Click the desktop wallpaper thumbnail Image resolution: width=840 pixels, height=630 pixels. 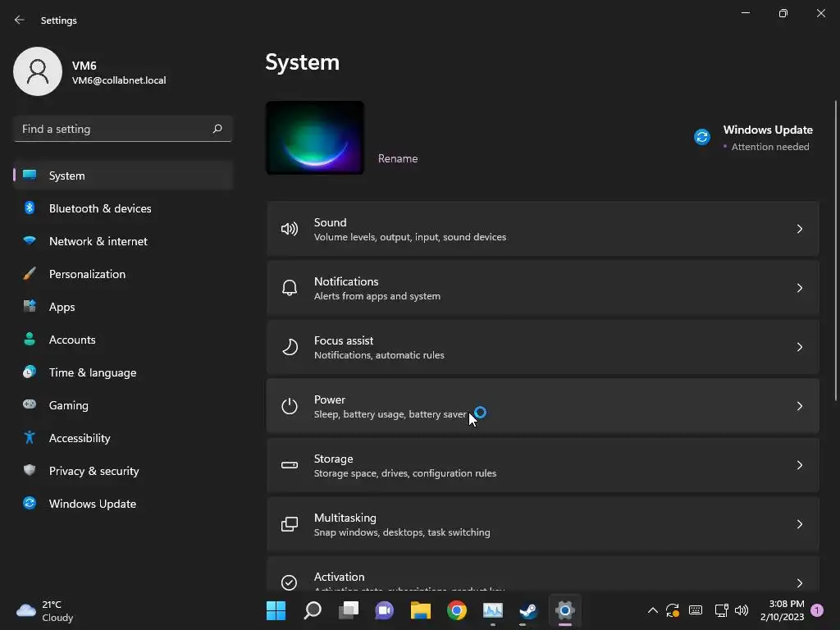(315, 138)
